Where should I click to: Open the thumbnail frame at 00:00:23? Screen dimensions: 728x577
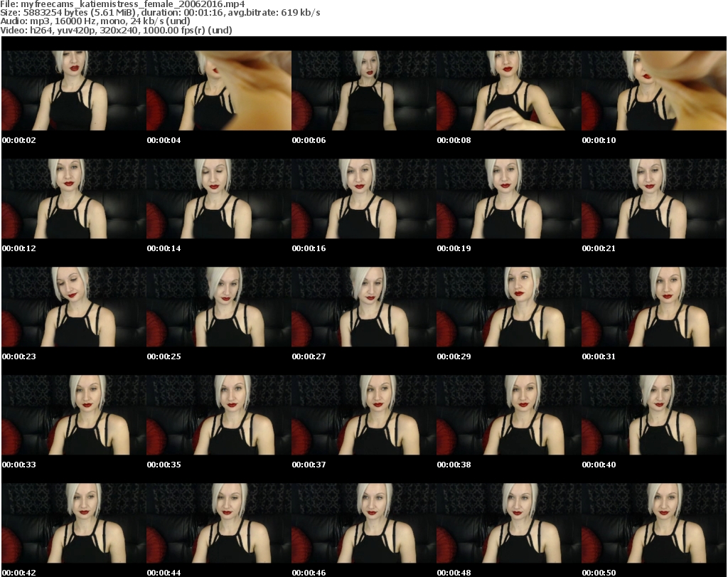[x=74, y=307]
